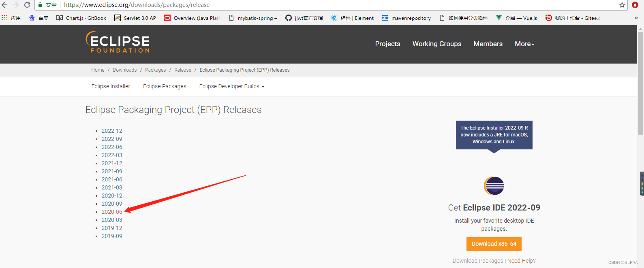The width and height of the screenshot is (644, 268).
Task: Open the apps grid bookmark icon
Action: pos(4,18)
